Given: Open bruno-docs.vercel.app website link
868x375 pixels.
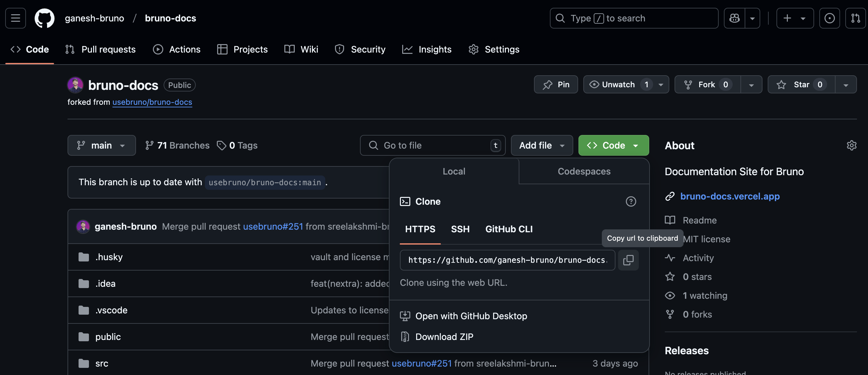Looking at the screenshot, I should tap(730, 196).
